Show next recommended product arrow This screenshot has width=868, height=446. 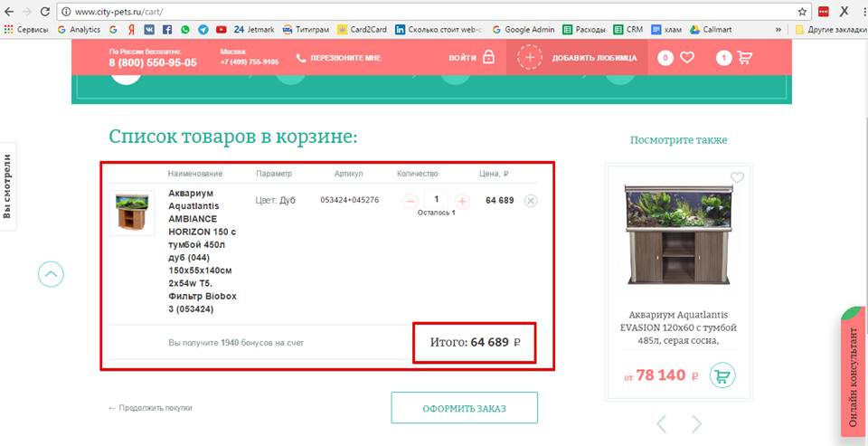coord(696,424)
